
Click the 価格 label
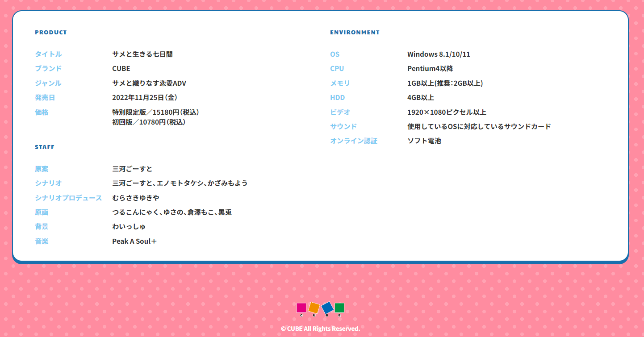(42, 112)
